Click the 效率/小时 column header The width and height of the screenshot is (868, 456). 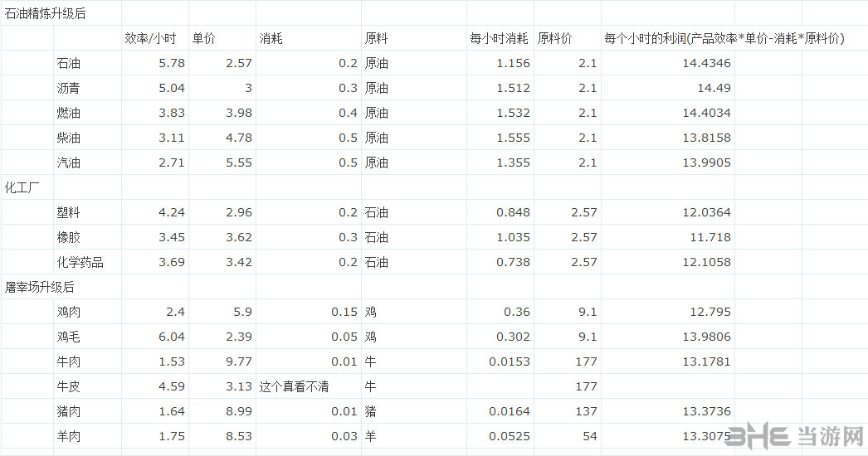click(150, 38)
